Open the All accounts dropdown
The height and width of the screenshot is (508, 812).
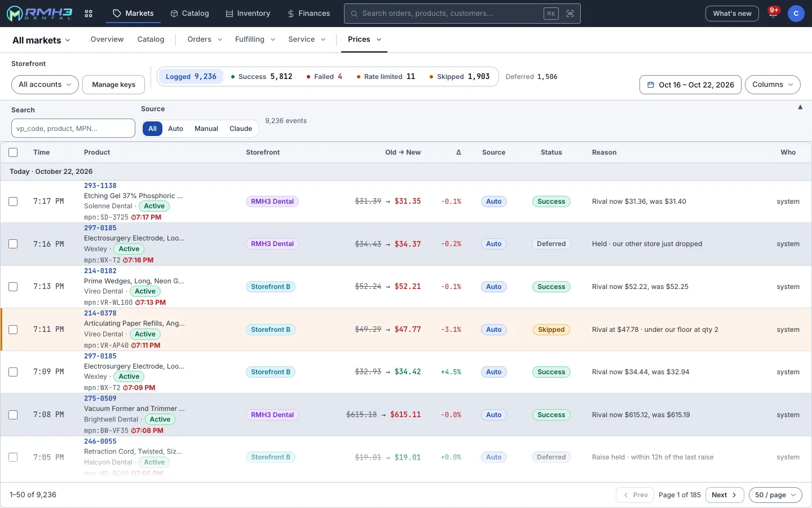[x=45, y=85]
